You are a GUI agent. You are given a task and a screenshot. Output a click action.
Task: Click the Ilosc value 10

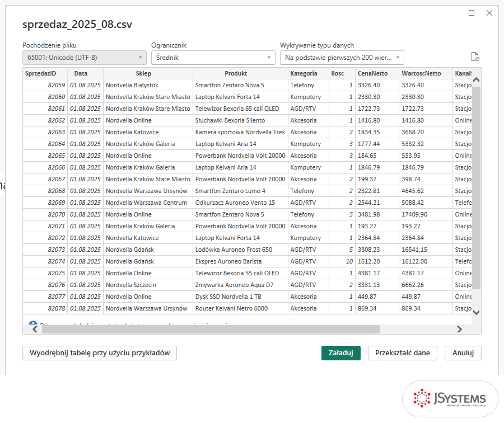342,261
